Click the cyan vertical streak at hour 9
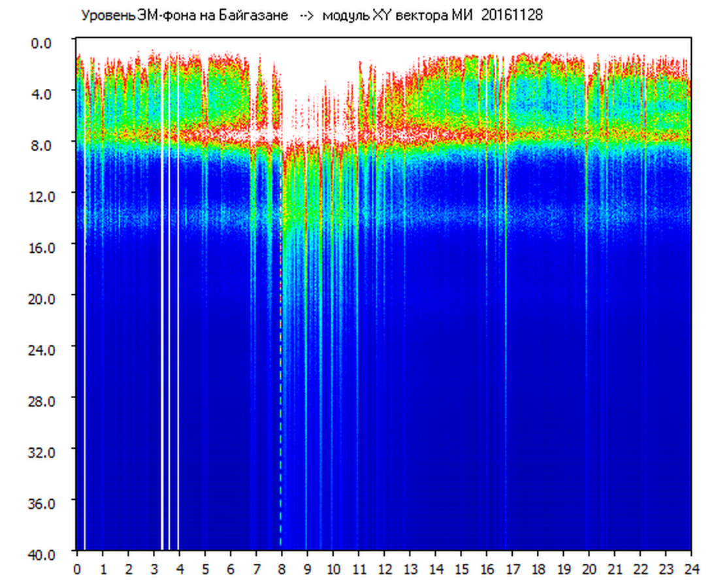Viewport: 716px width, 588px height. coord(306,392)
